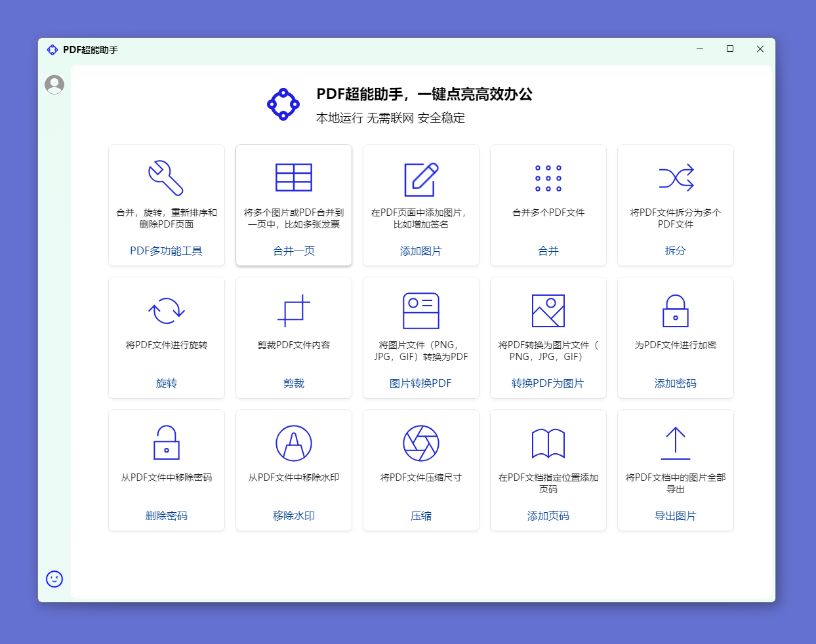Open the 拆分 link

point(676,251)
